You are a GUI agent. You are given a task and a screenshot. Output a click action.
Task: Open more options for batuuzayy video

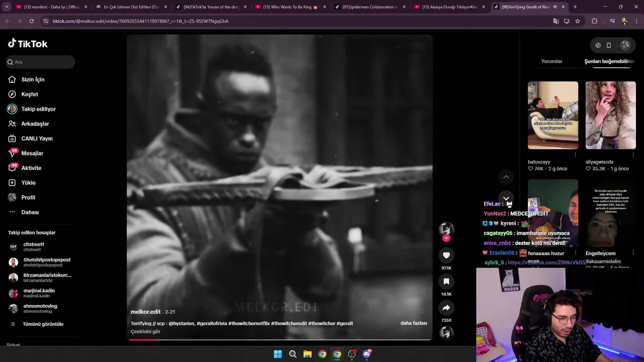click(576, 155)
